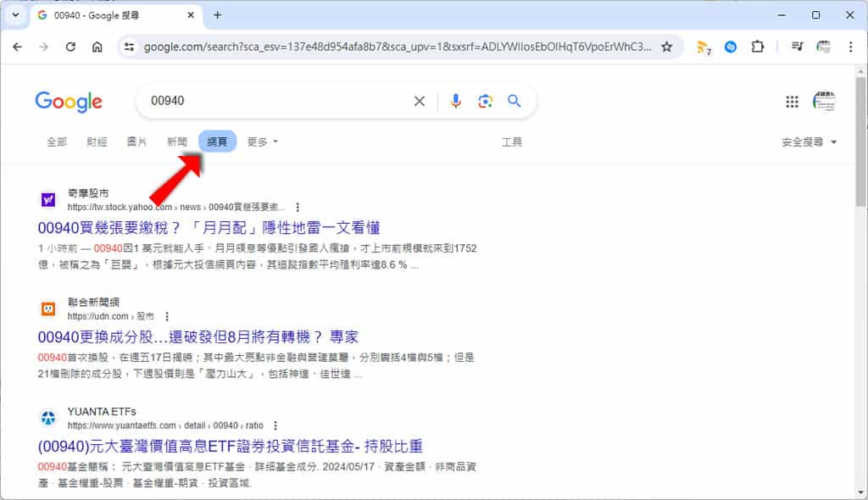The width and height of the screenshot is (868, 500).
Task: Open the Google account avatar
Action: pos(824,102)
